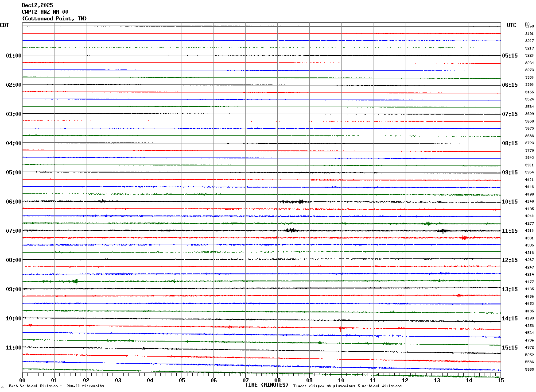536x392 pixels.
Task: Click the CDT timezone label
Action: point(4,25)
